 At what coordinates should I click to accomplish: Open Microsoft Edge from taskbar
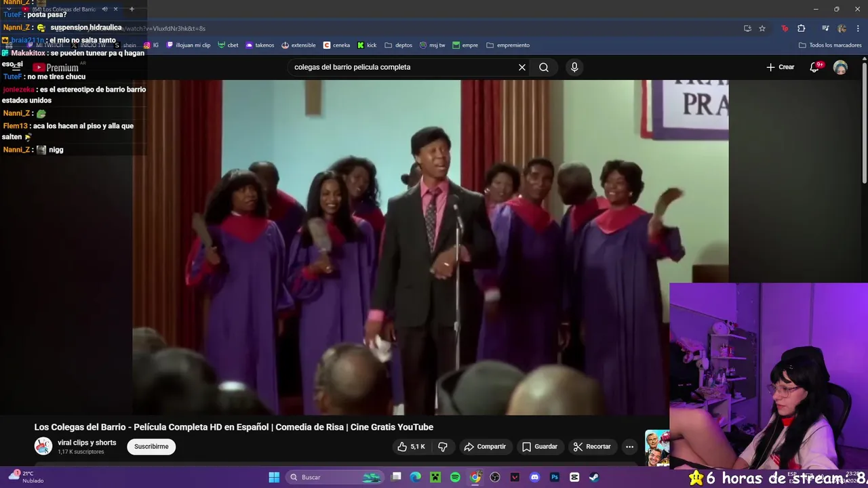pos(415,477)
